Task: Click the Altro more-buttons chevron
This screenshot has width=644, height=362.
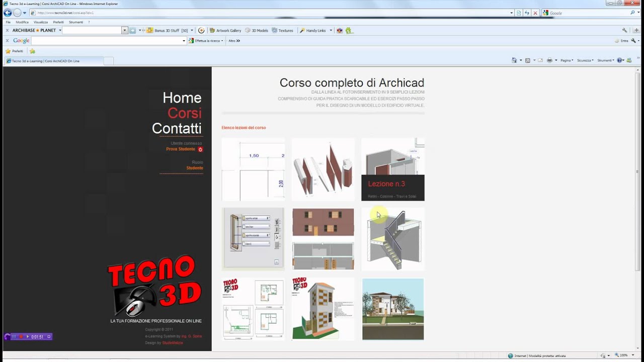Action: tap(234, 41)
